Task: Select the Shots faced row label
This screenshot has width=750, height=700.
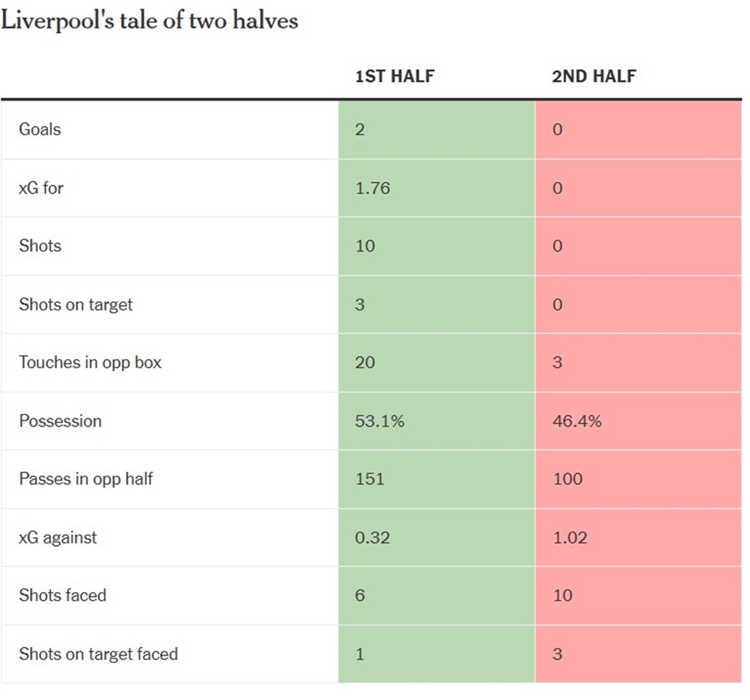Action: (x=63, y=596)
